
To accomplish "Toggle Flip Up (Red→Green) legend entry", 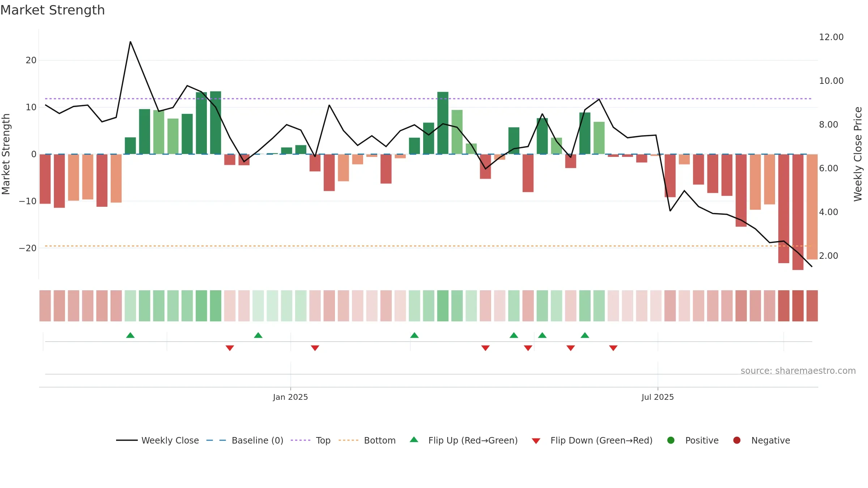I will [464, 440].
